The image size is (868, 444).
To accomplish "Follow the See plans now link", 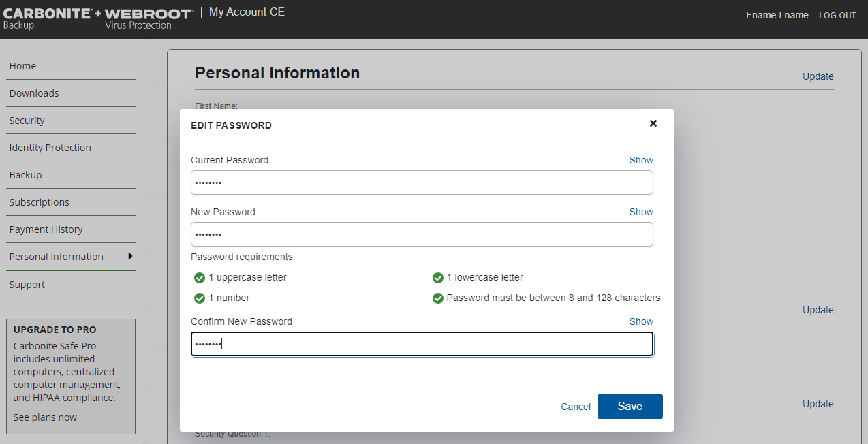I will click(x=45, y=417).
